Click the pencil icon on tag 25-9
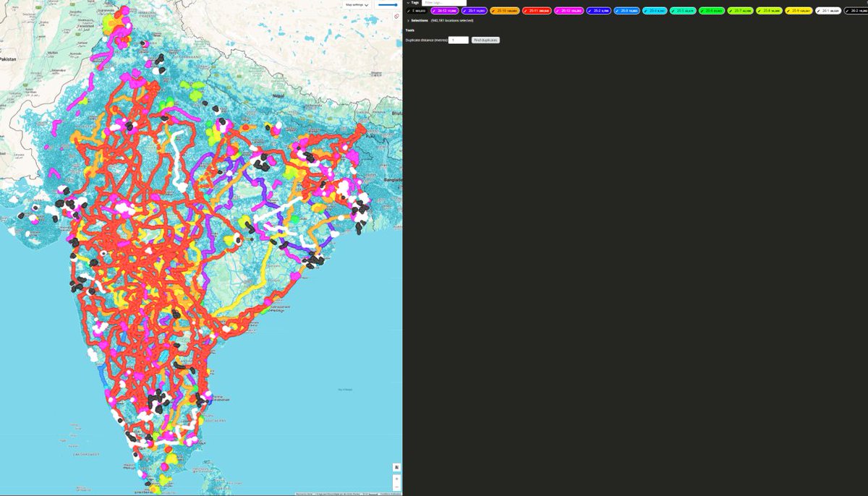This screenshot has width=868, height=496. pos(790,11)
